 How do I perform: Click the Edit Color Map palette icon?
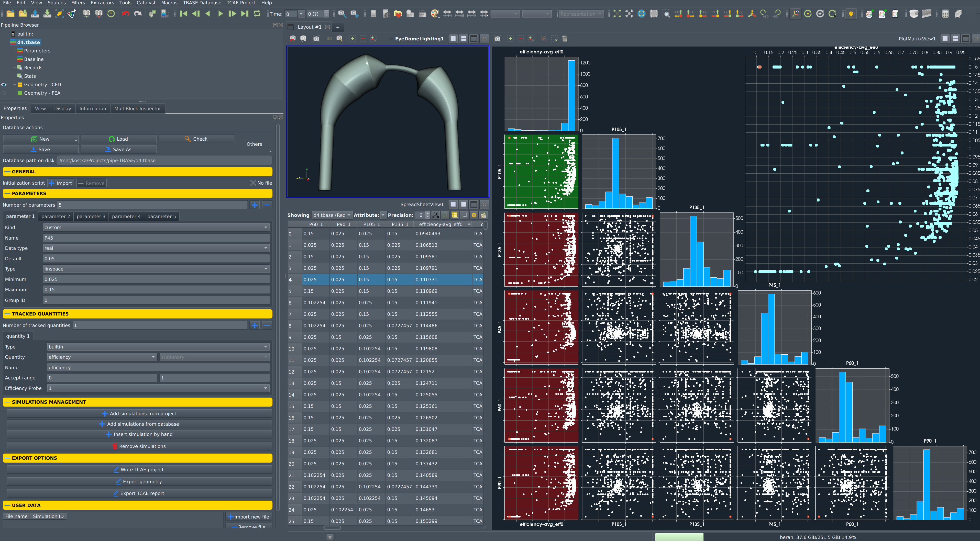click(434, 14)
